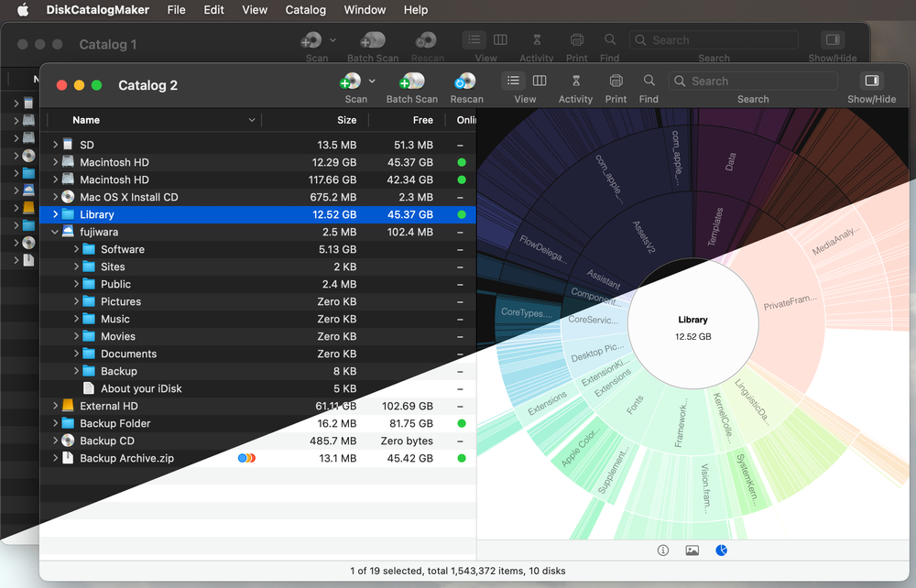
Task: Open the Window menu
Action: pos(365,10)
